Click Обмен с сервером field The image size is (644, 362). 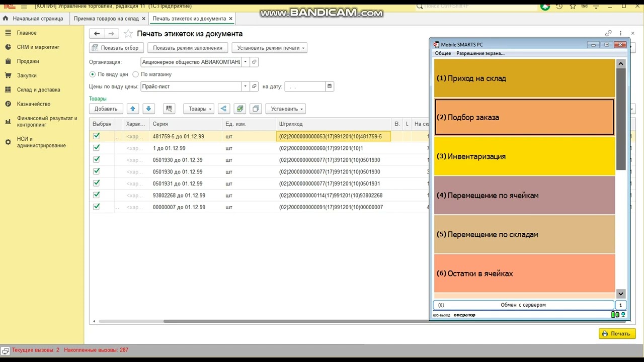click(x=523, y=305)
